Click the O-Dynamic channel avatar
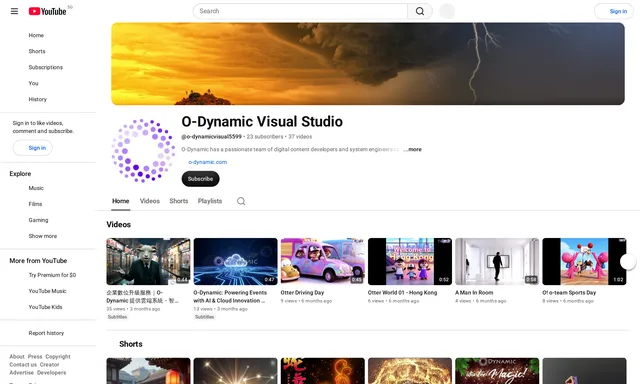 (x=143, y=150)
